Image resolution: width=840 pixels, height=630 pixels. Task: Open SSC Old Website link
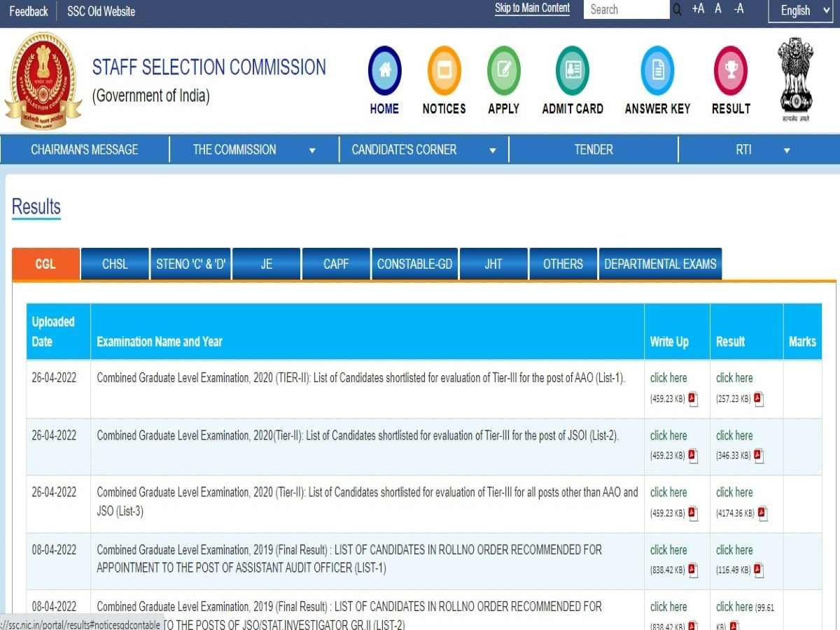pyautogui.click(x=101, y=11)
